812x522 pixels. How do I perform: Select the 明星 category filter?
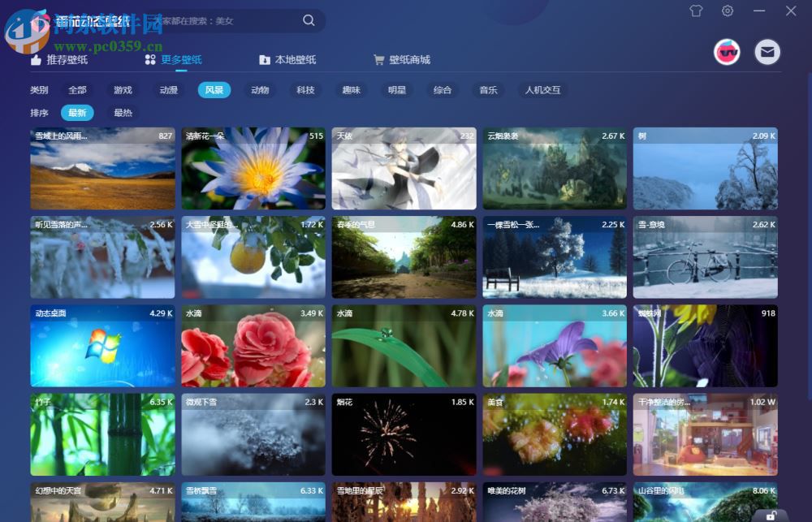pos(397,90)
